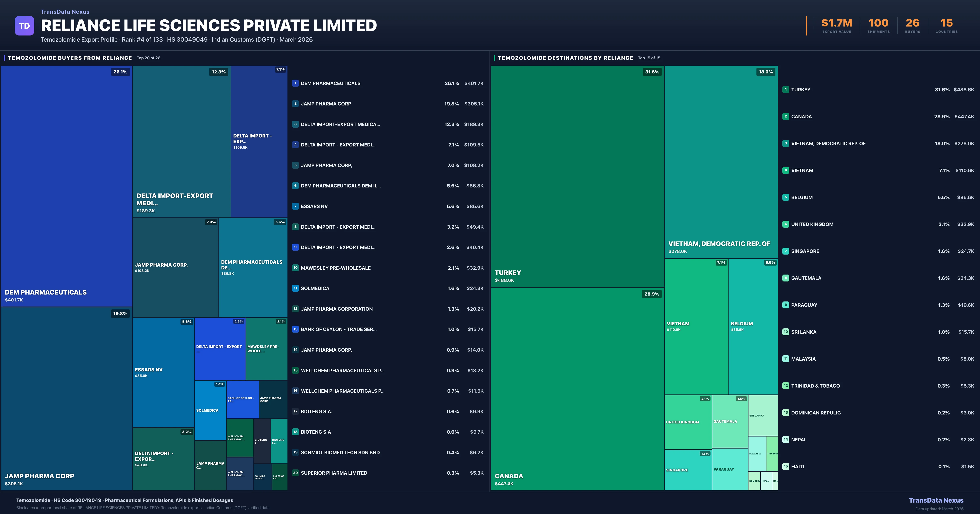Click rank badge 7 beside ESSARS NV
Viewport: 980px width, 514px height.
pyautogui.click(x=295, y=206)
